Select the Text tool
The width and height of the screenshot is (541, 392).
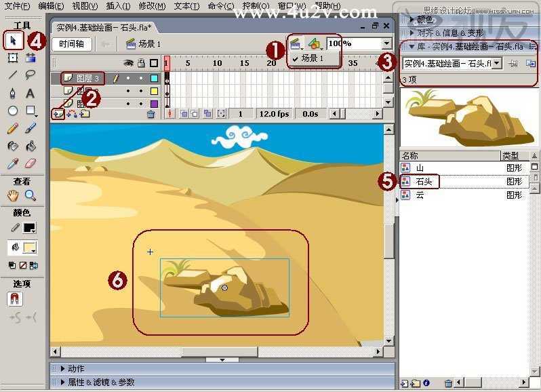coord(31,94)
